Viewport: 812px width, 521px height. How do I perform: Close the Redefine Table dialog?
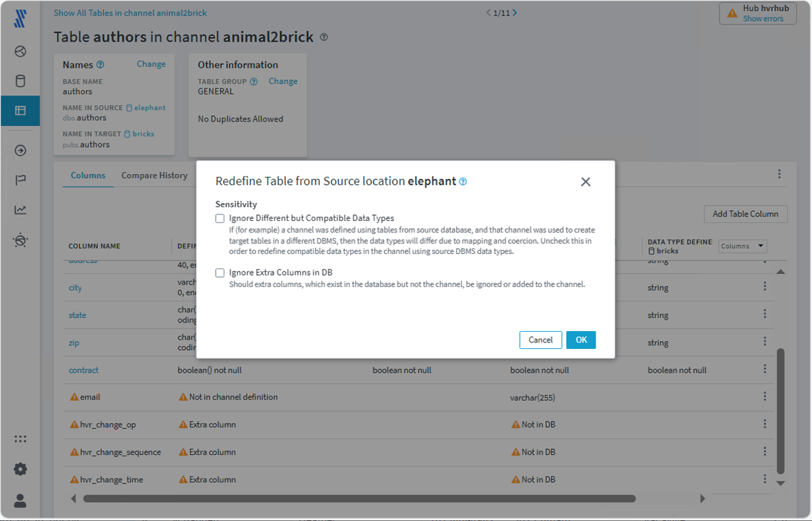585,182
